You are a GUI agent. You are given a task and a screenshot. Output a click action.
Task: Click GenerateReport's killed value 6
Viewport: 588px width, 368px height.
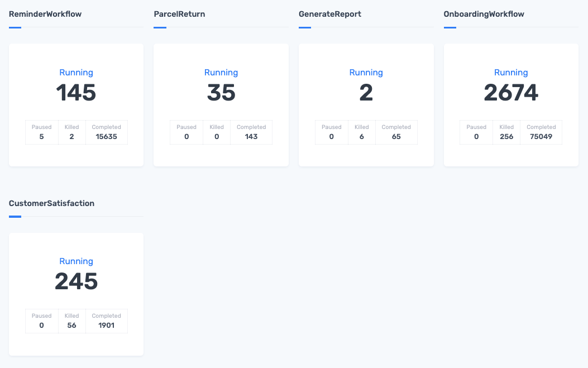[x=361, y=137]
